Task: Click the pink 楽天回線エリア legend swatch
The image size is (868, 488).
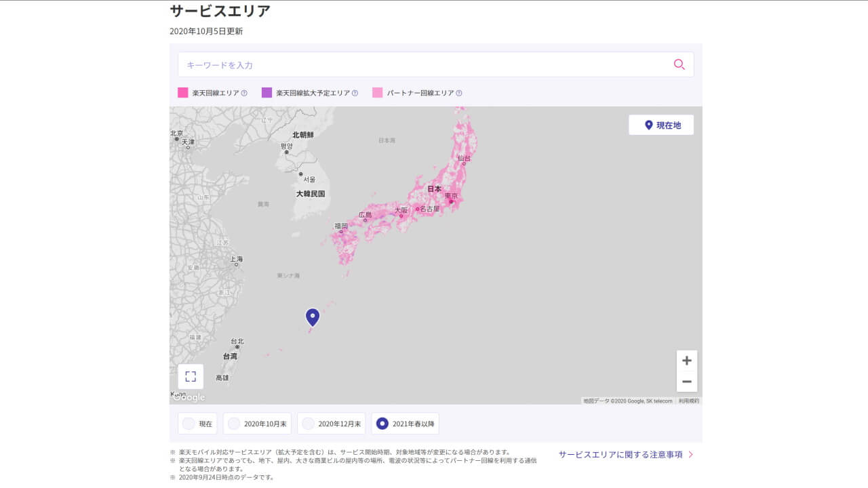Action: coord(183,93)
